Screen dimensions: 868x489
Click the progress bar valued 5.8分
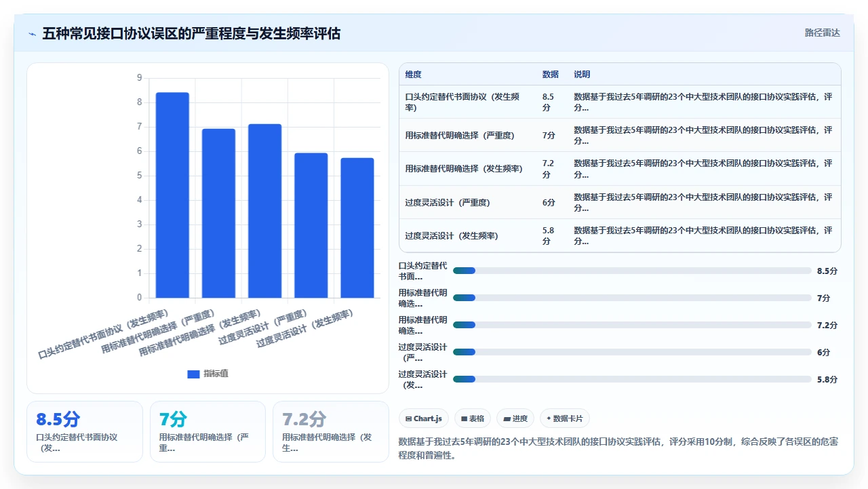pyautogui.click(x=632, y=379)
